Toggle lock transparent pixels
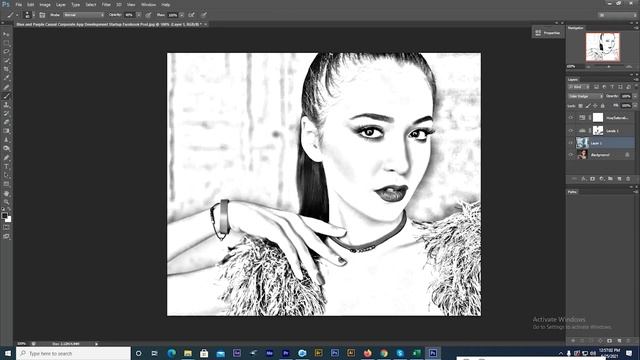This screenshot has height=360, width=640. pyautogui.click(x=580, y=106)
